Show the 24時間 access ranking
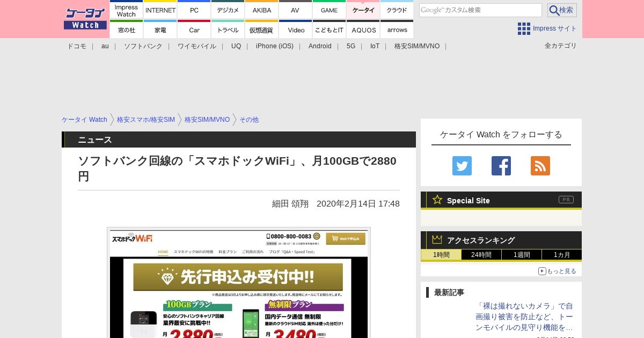The height and width of the screenshot is (338, 644). tap(481, 255)
